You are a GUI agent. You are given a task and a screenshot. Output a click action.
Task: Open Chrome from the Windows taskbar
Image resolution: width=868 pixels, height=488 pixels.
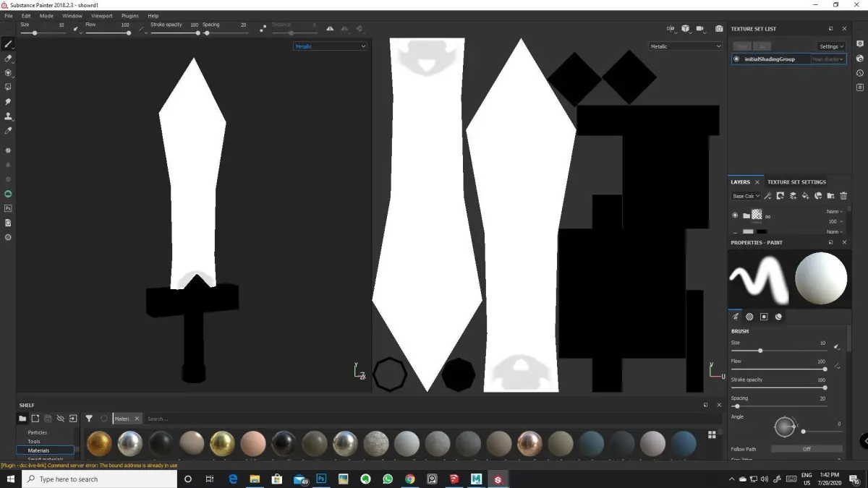tap(409, 479)
